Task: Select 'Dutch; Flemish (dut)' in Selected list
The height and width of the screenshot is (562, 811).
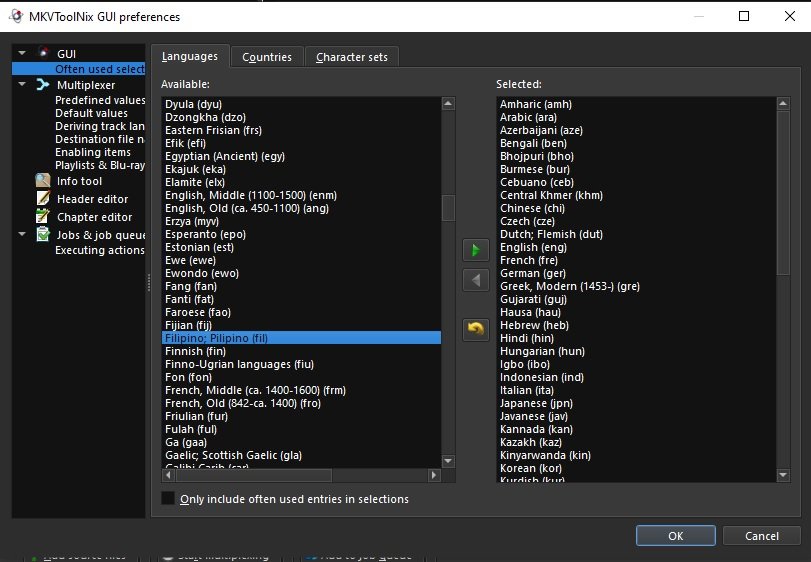Action: pyautogui.click(x=636, y=234)
